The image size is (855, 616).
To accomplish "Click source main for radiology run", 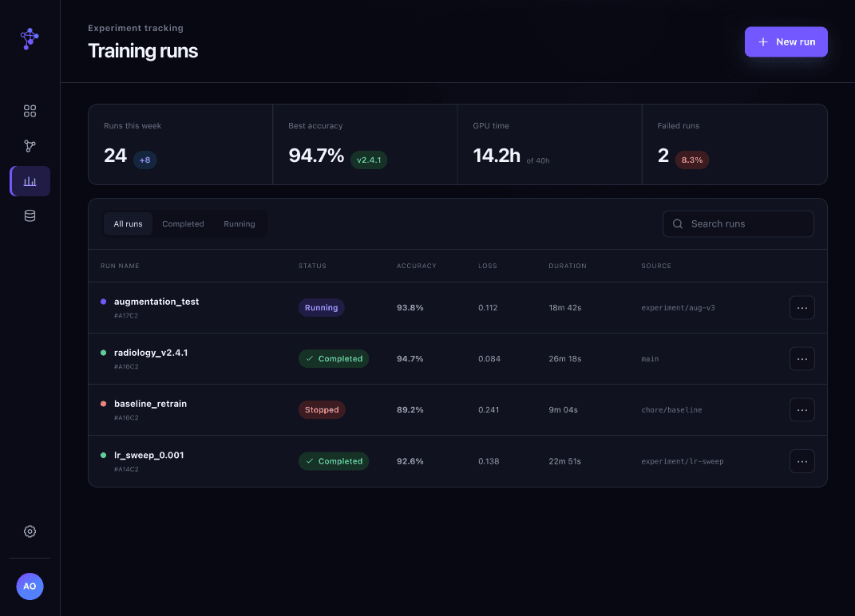I will pos(650,359).
